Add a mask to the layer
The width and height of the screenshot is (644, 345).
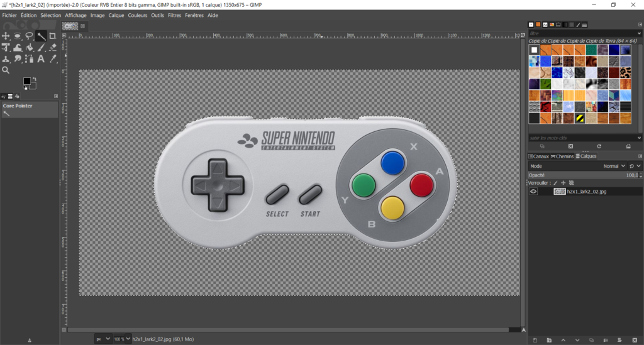click(x=619, y=340)
